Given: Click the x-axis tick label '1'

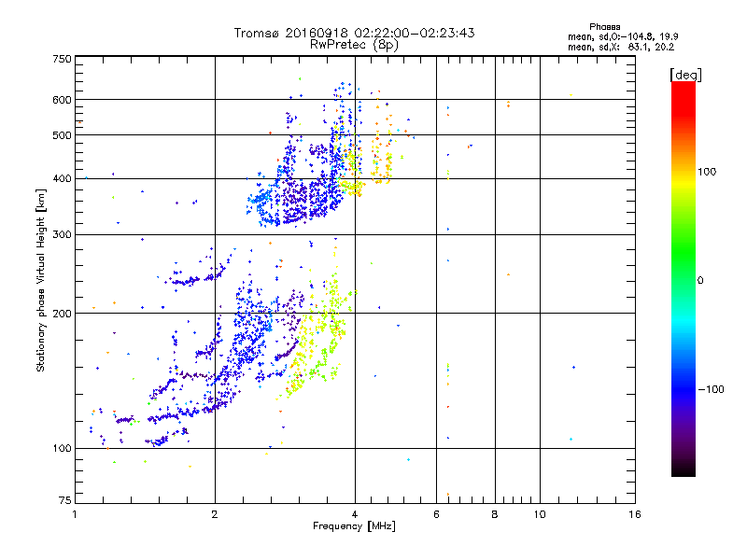Looking at the screenshot, I should [x=75, y=514].
